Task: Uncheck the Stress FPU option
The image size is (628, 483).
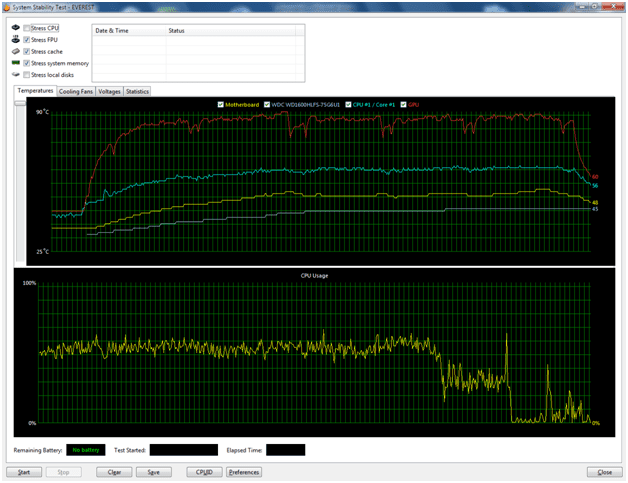Action: tap(27, 40)
